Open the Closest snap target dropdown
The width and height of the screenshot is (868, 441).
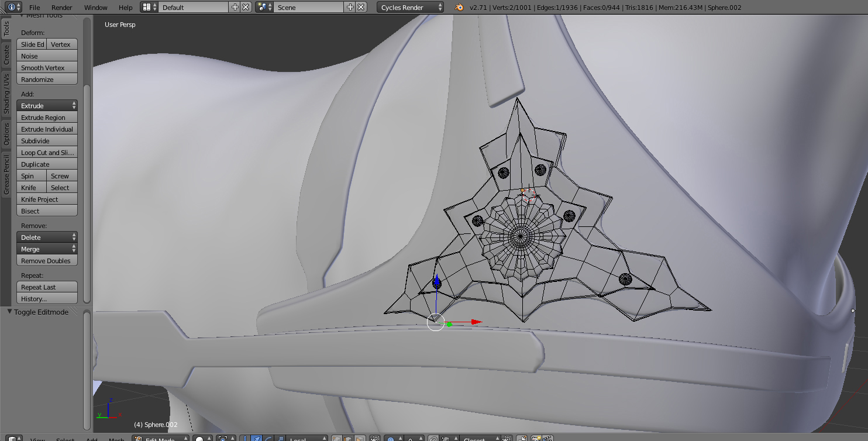click(479, 438)
